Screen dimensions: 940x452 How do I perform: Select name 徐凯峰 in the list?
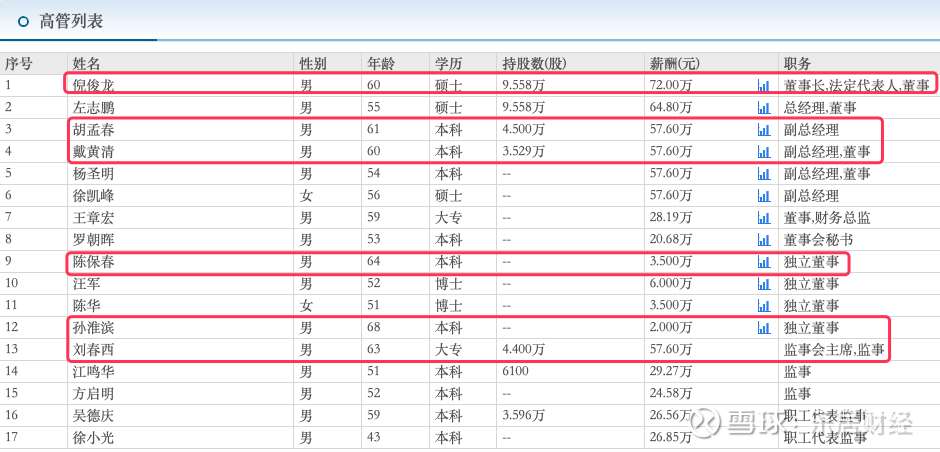(93, 196)
